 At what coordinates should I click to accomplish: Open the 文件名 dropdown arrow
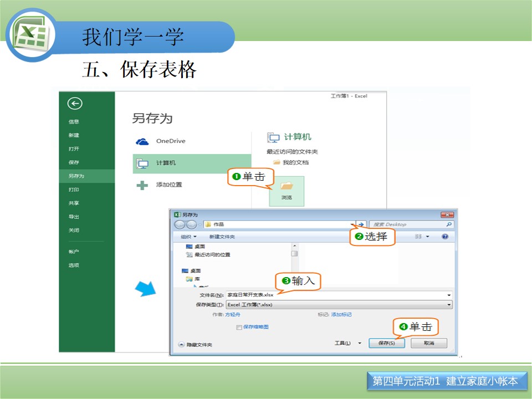tap(449, 295)
